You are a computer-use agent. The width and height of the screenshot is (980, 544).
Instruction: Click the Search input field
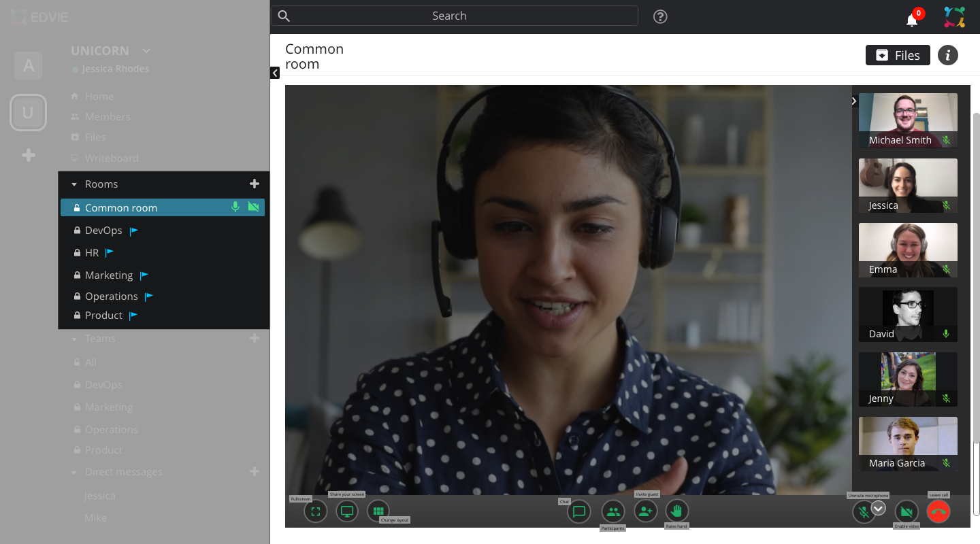click(x=454, y=16)
